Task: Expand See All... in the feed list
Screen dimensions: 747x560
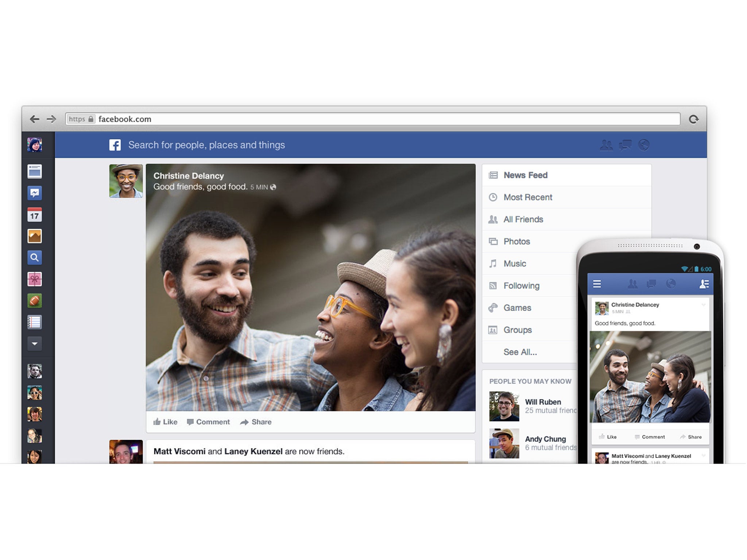Action: coord(520,352)
